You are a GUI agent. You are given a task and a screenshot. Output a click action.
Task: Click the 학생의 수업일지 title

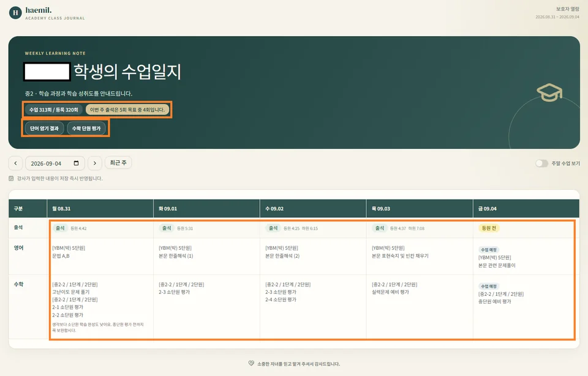[x=127, y=71]
